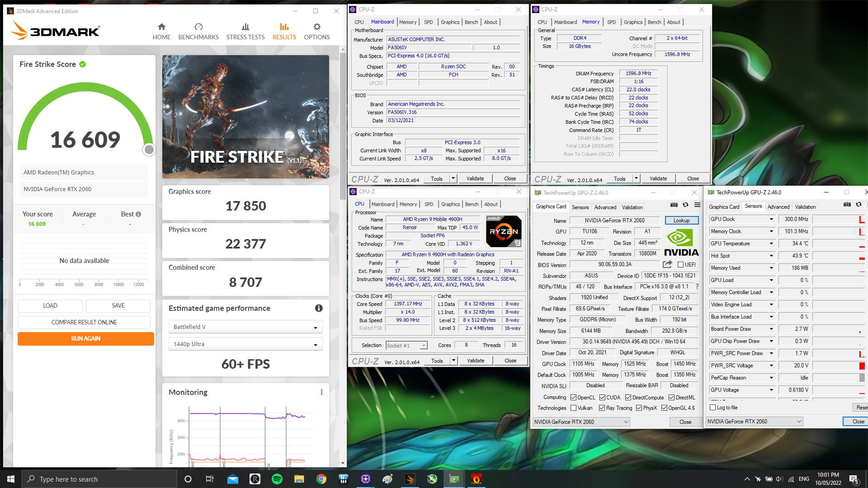Click RUN AGAIN button in 3DMark
Viewport: 868px width, 488px height.
86,338
